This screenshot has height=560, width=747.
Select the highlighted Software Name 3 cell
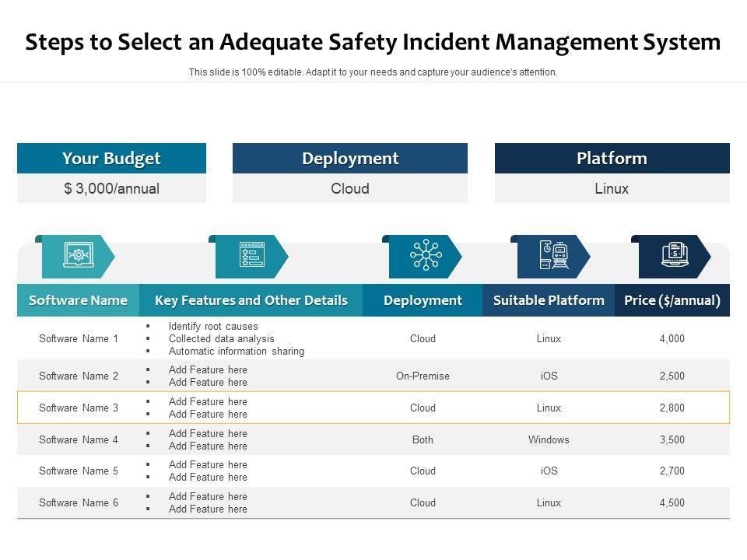tap(79, 408)
